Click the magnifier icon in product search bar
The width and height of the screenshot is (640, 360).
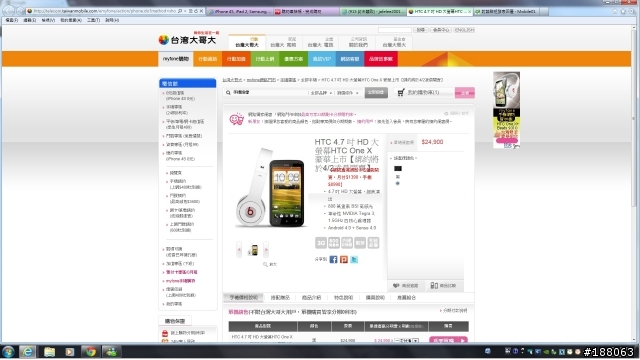(x=228, y=93)
